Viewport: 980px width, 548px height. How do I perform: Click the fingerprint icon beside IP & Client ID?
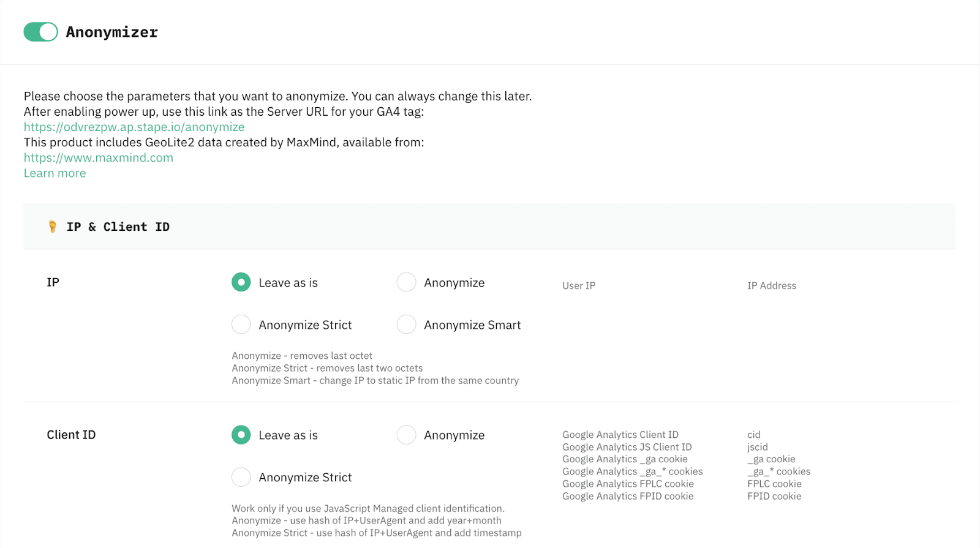(x=53, y=227)
